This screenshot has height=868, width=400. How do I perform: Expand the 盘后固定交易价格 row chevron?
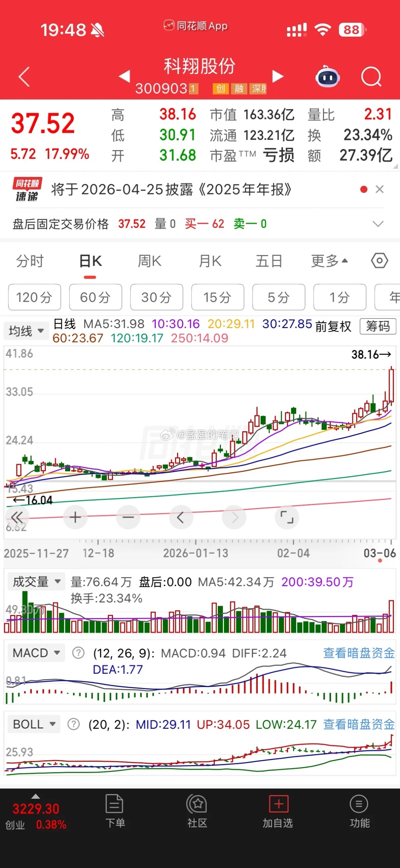pos(378,224)
